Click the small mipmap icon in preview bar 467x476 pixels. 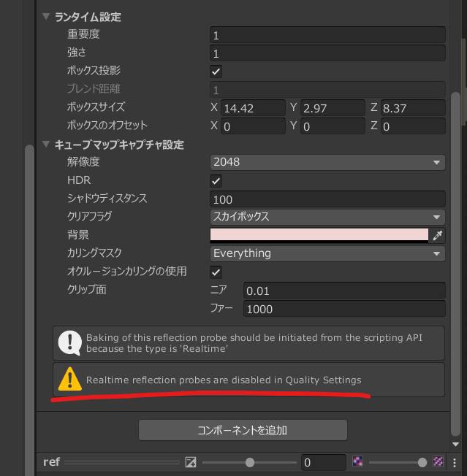pos(358,461)
